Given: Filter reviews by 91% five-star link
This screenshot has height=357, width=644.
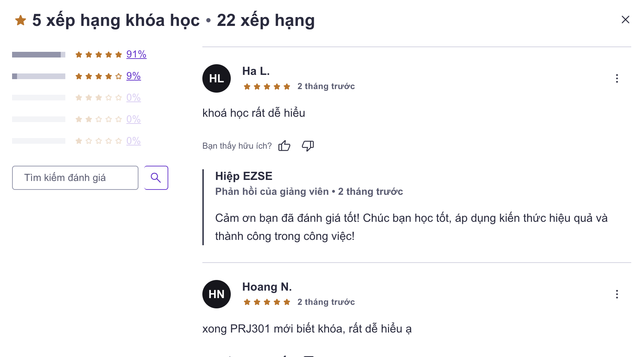Looking at the screenshot, I should [136, 54].
